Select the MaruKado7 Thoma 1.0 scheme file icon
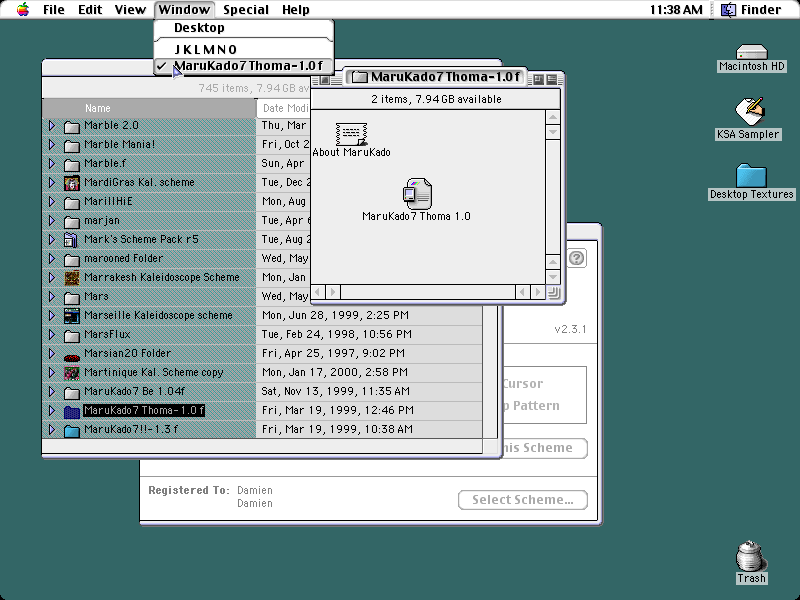This screenshot has height=600, width=800. [x=417, y=193]
